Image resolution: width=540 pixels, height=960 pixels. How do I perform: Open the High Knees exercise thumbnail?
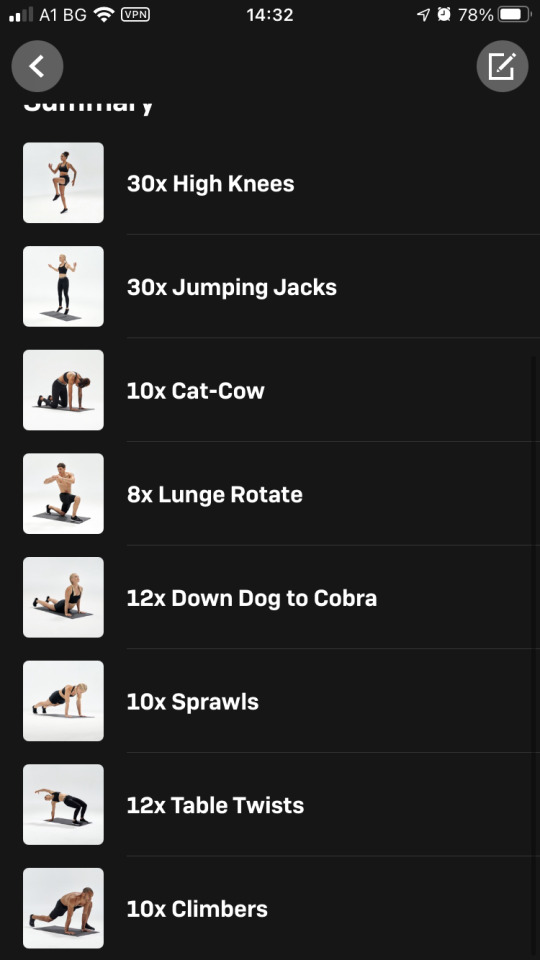[x=63, y=182]
